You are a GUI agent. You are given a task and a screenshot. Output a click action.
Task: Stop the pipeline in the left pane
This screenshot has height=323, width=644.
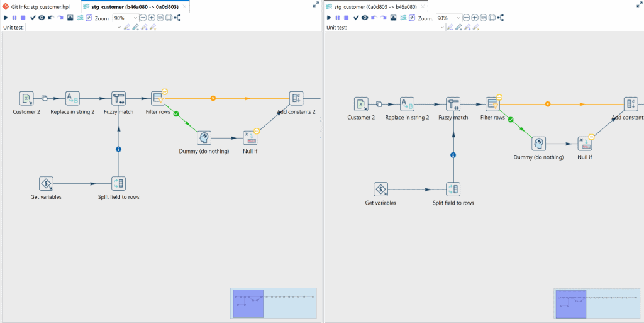(23, 18)
